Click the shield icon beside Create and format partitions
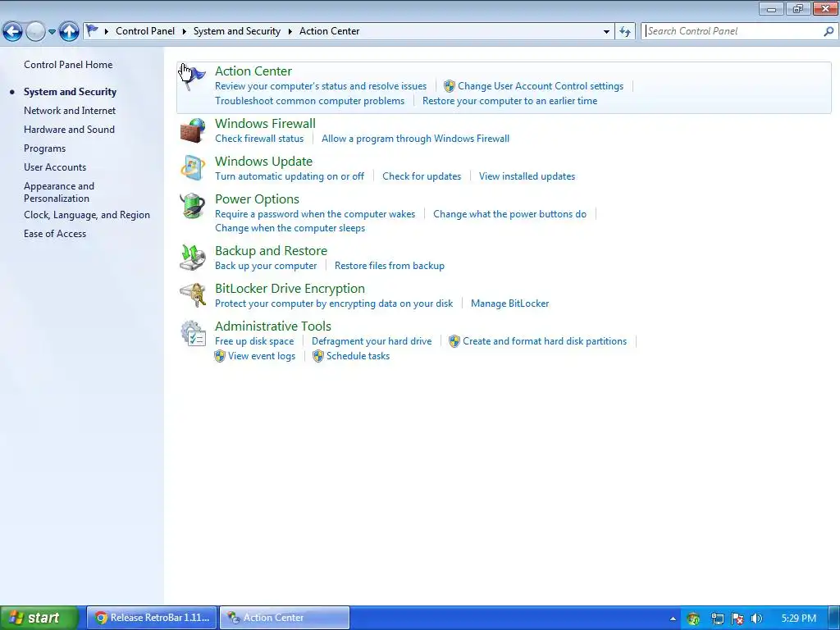 pyautogui.click(x=454, y=341)
